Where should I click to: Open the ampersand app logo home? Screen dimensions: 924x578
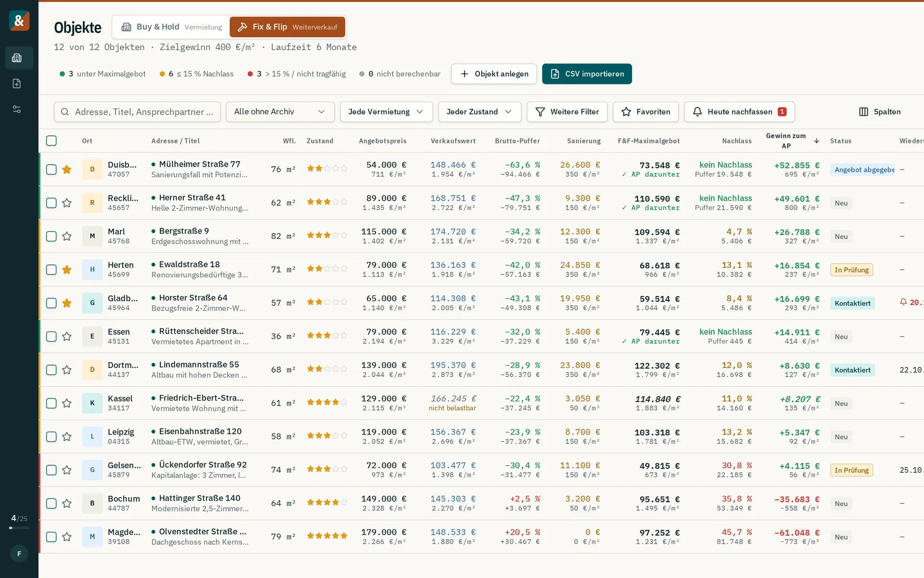19,21
